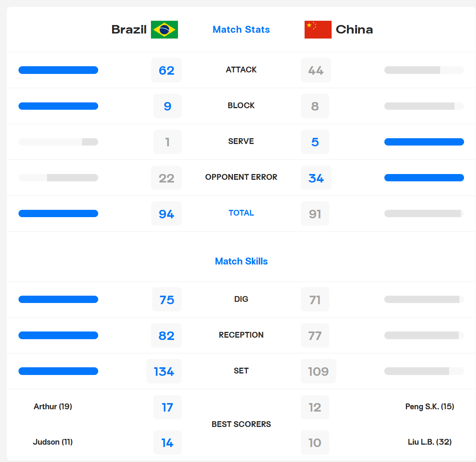Click China's attack score 44
Viewport: 476px width, 462px height.
[x=316, y=70]
